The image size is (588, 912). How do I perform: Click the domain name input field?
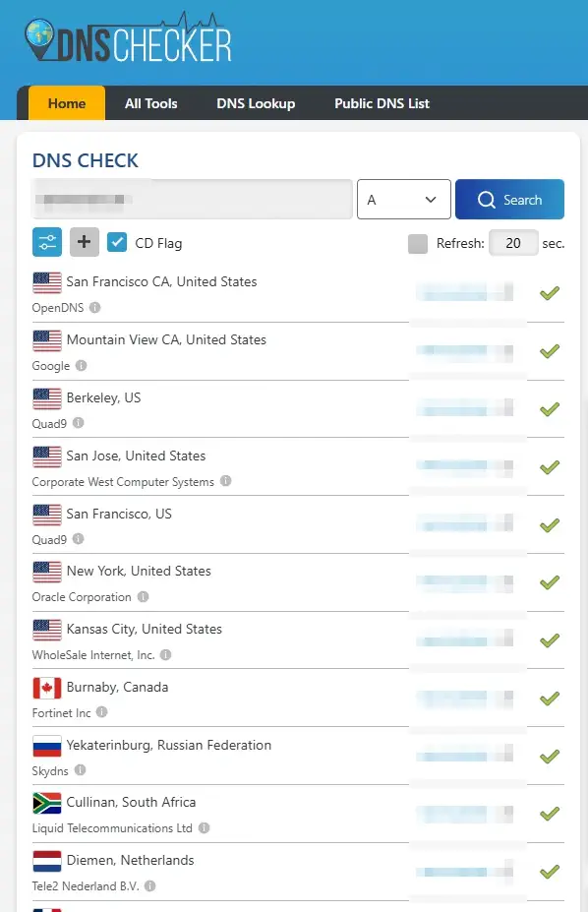point(193,200)
